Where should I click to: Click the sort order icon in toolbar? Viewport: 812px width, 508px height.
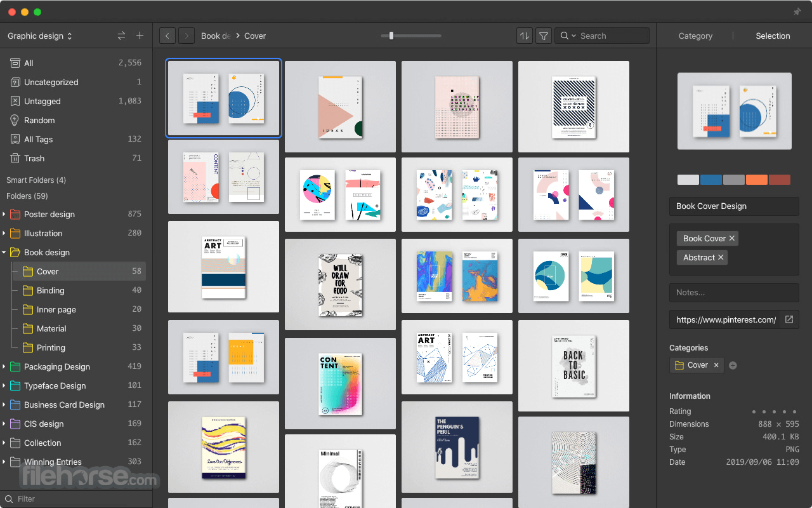tap(525, 36)
